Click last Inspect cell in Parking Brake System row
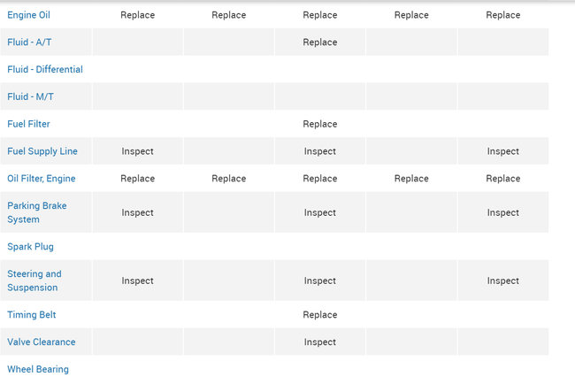Image resolution: width=575 pixels, height=392 pixels. (502, 212)
